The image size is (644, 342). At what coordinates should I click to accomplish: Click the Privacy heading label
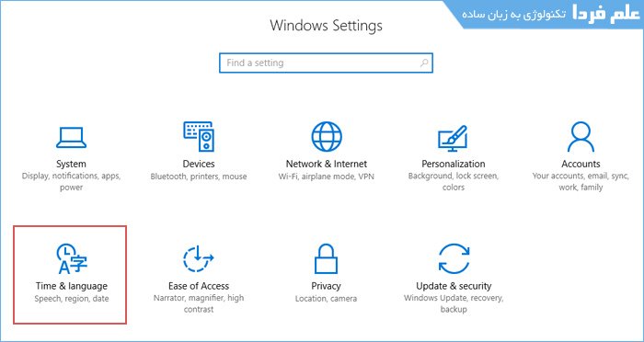click(326, 286)
